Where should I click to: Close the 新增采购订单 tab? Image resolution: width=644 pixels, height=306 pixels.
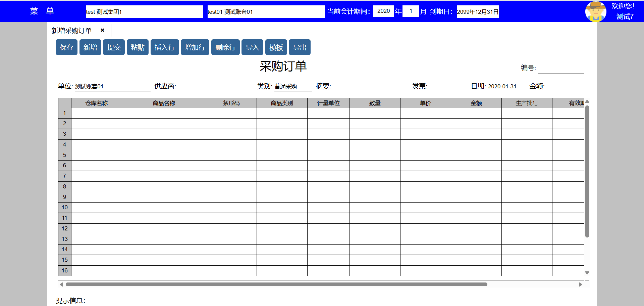(x=102, y=30)
